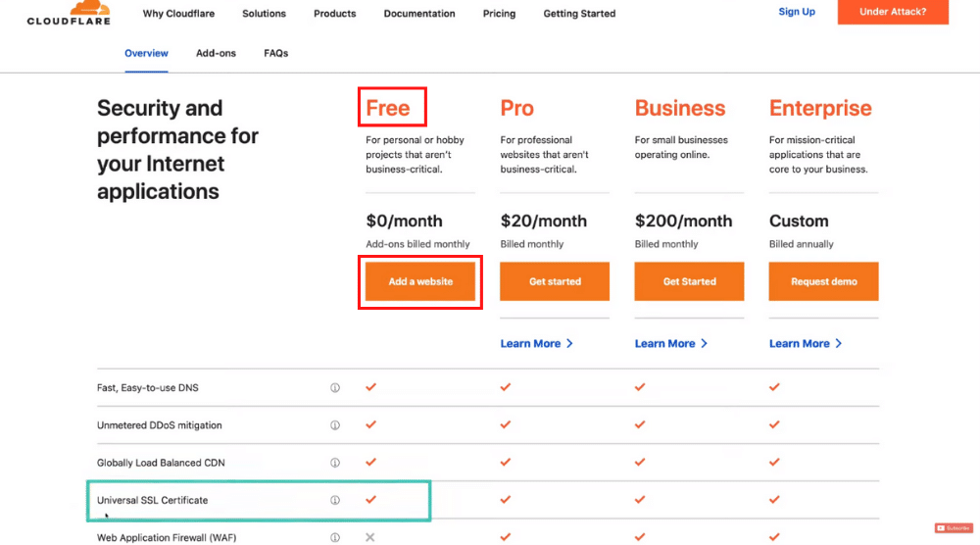980x545 pixels.
Task: Click the Free plan heading
Action: (x=388, y=108)
